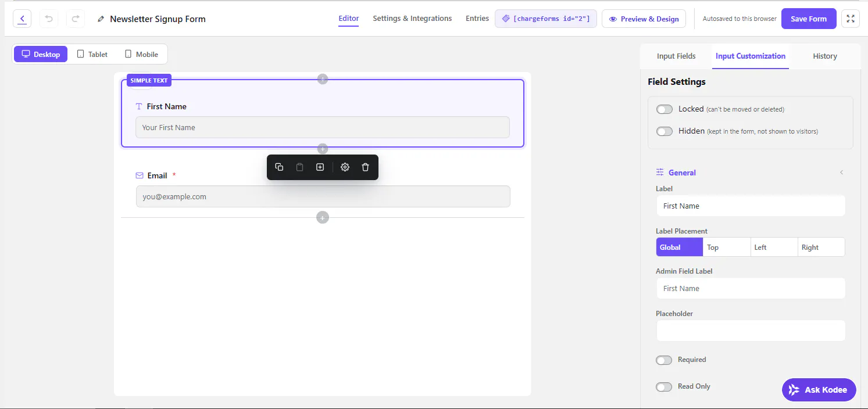Viewport: 868px width, 409px height.
Task: Open field settings gear icon in toolbar
Action: pyautogui.click(x=345, y=167)
